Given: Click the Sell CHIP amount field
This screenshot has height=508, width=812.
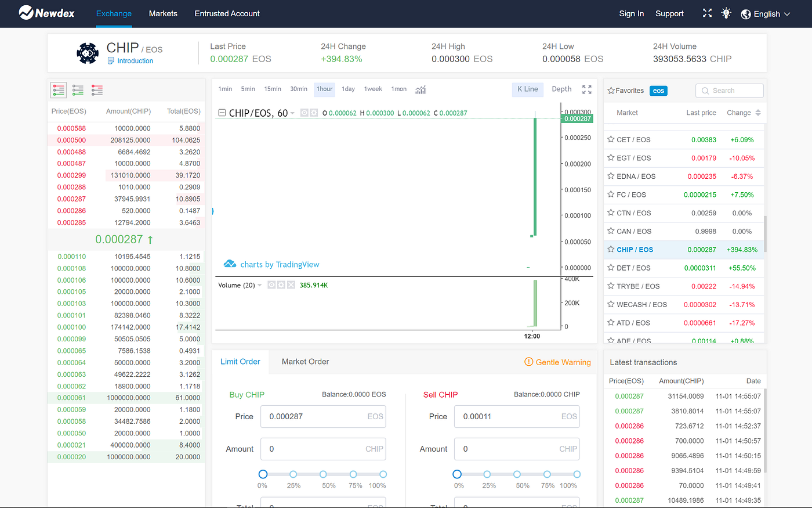Looking at the screenshot, I should (517, 449).
